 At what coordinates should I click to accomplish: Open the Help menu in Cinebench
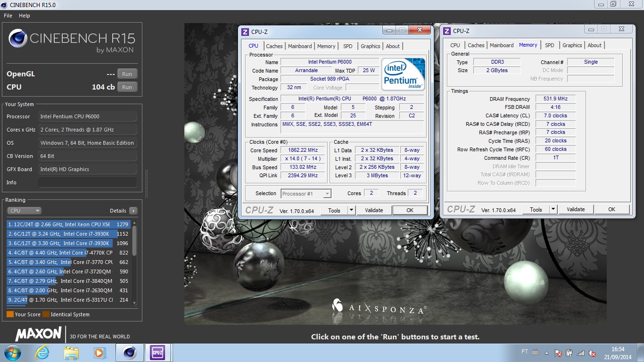click(x=25, y=16)
